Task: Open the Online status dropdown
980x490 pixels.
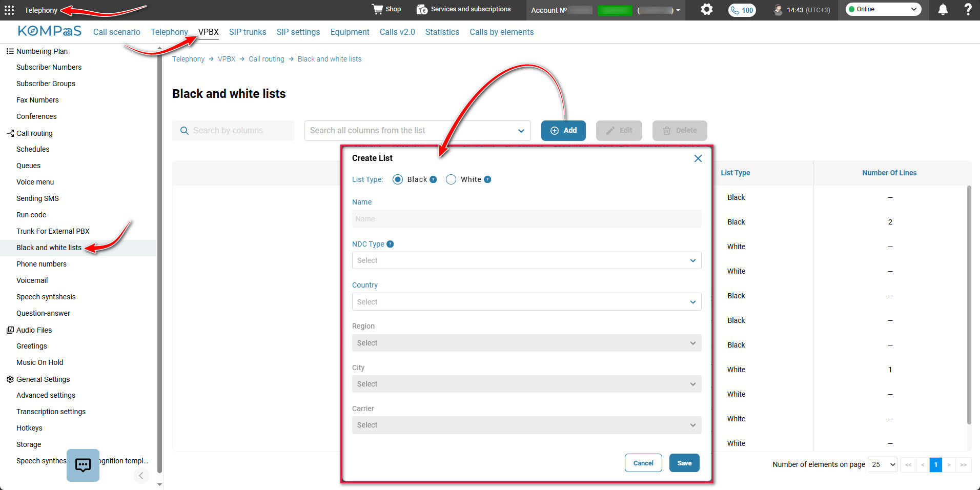Action: (883, 9)
